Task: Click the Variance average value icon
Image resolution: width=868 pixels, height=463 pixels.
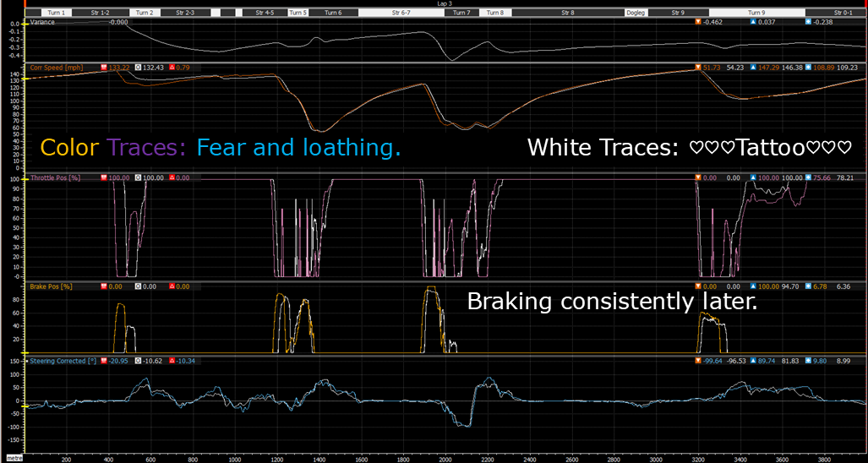Action: click(x=810, y=21)
